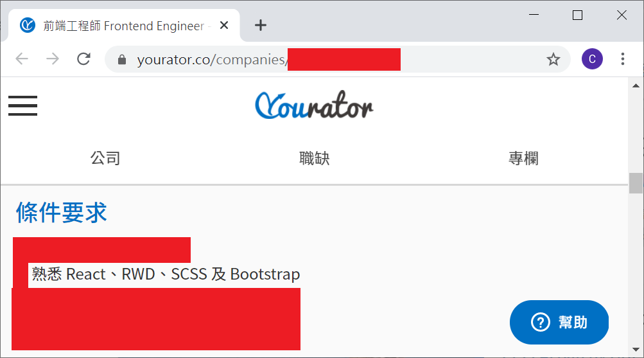Go back to the previous page
Image resolution: width=644 pixels, height=358 pixels.
pyautogui.click(x=22, y=59)
